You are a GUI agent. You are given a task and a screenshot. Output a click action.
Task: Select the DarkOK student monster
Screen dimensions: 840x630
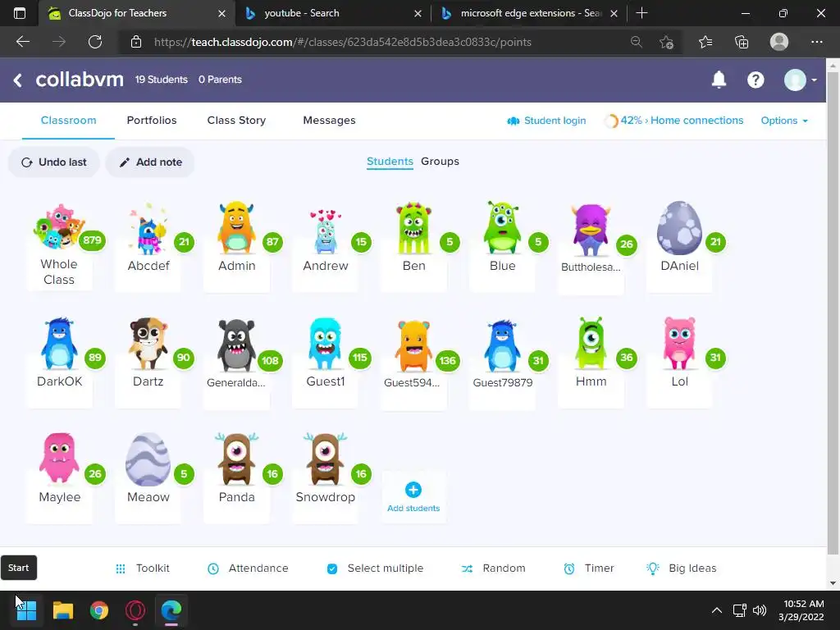coord(59,344)
